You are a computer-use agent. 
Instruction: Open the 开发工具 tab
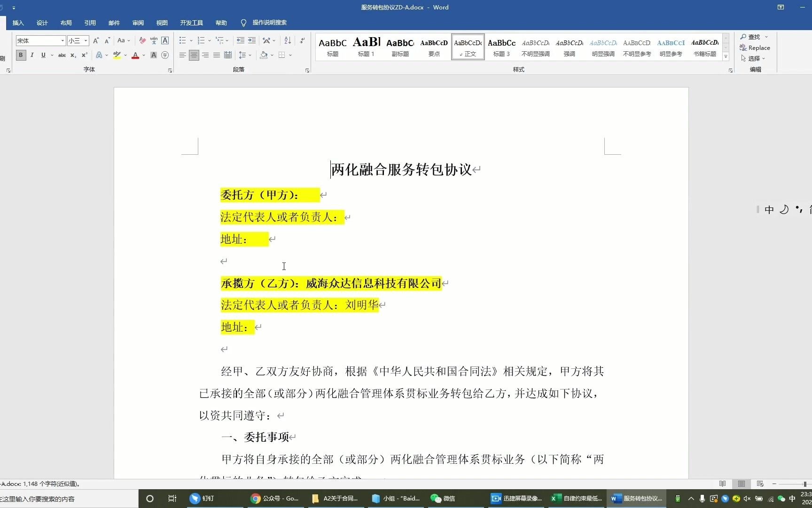(x=192, y=23)
